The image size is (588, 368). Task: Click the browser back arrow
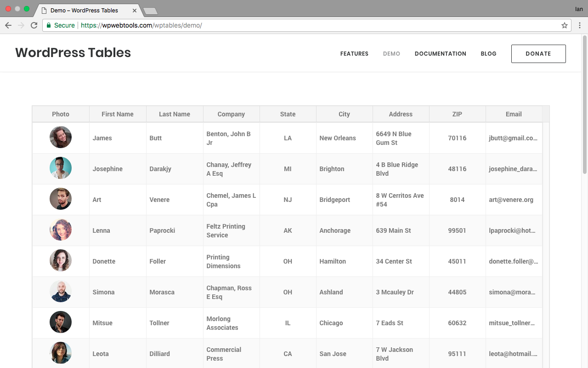[8, 25]
